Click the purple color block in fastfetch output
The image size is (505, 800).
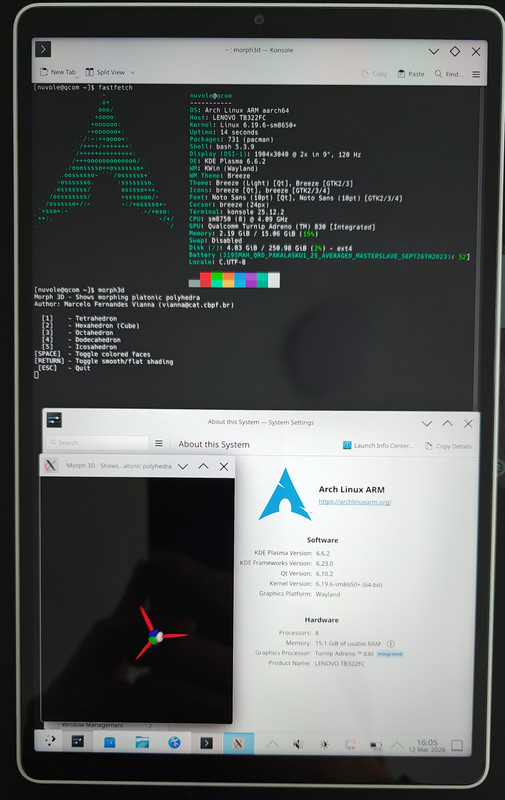251,280
